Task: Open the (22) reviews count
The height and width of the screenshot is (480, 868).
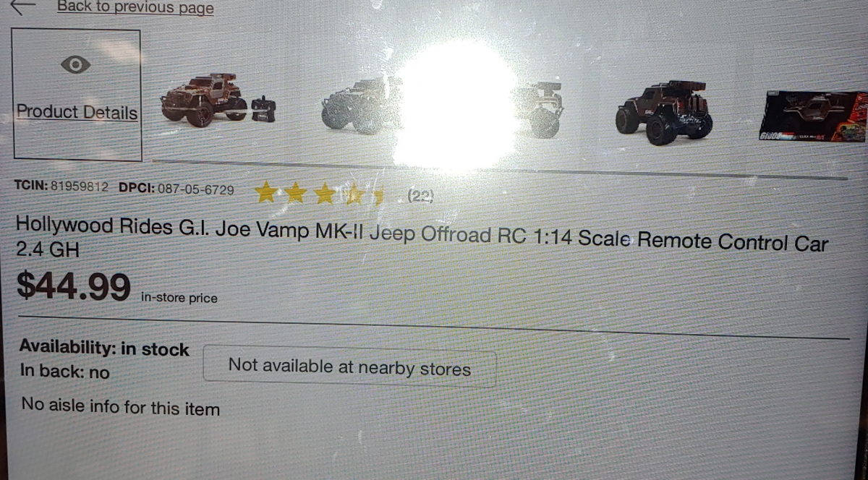Action: coord(420,196)
